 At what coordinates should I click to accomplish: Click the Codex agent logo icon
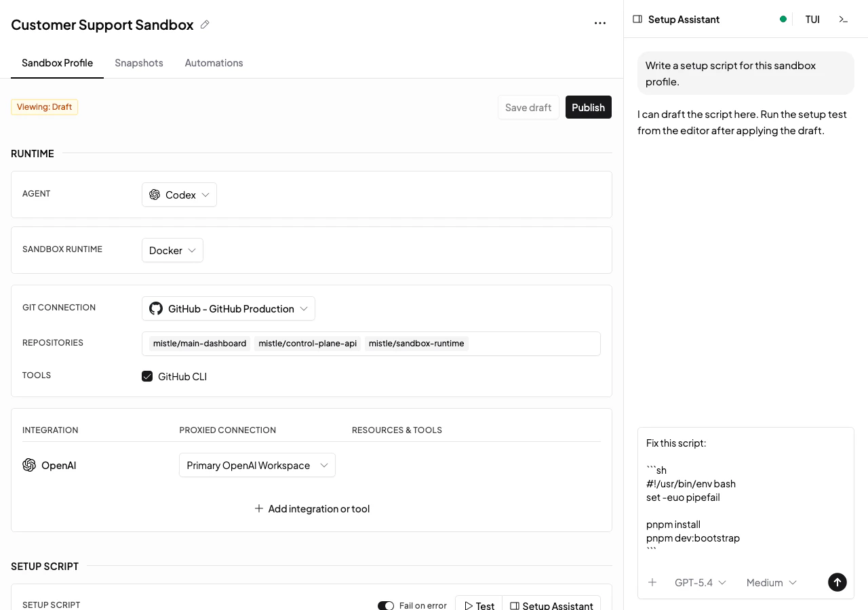[155, 195]
